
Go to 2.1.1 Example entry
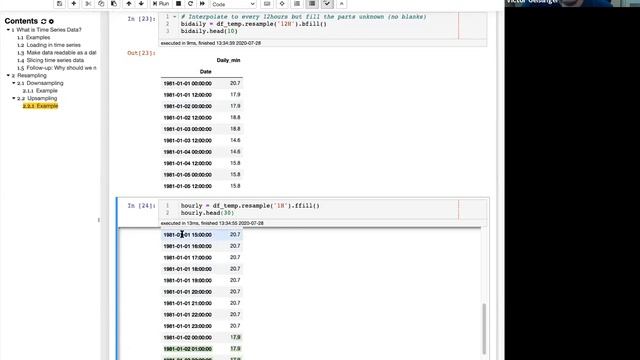[40, 91]
